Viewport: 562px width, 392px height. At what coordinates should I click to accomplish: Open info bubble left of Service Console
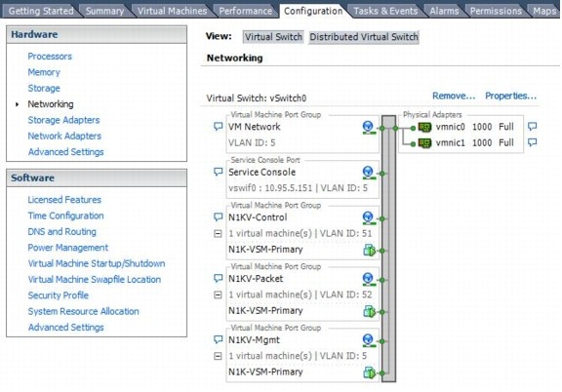tap(218, 172)
